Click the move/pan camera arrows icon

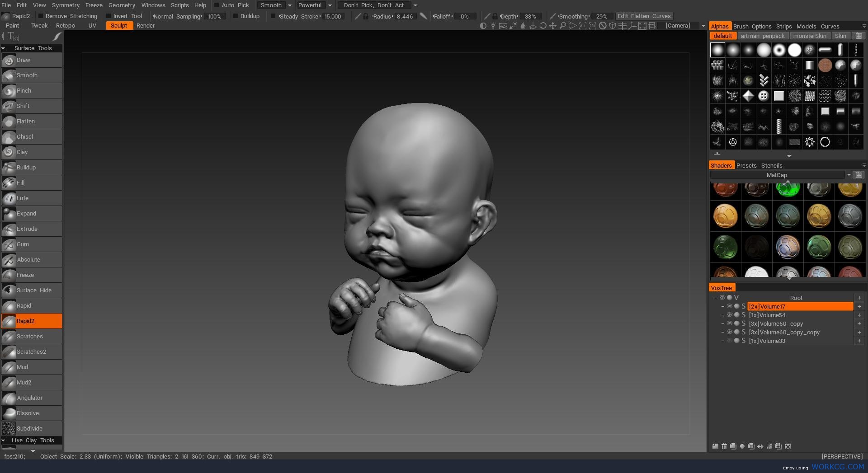[553, 26]
